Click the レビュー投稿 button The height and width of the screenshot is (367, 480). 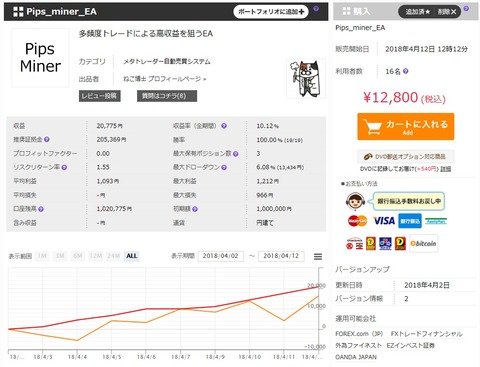click(x=99, y=96)
